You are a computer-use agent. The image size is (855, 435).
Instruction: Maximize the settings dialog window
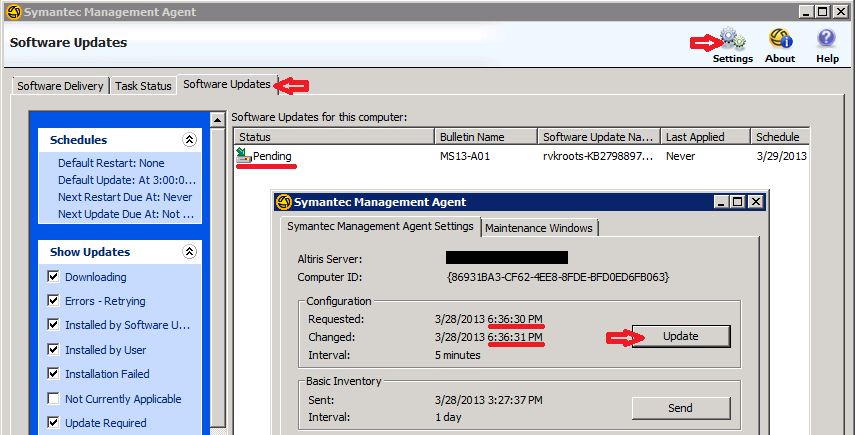[738, 202]
